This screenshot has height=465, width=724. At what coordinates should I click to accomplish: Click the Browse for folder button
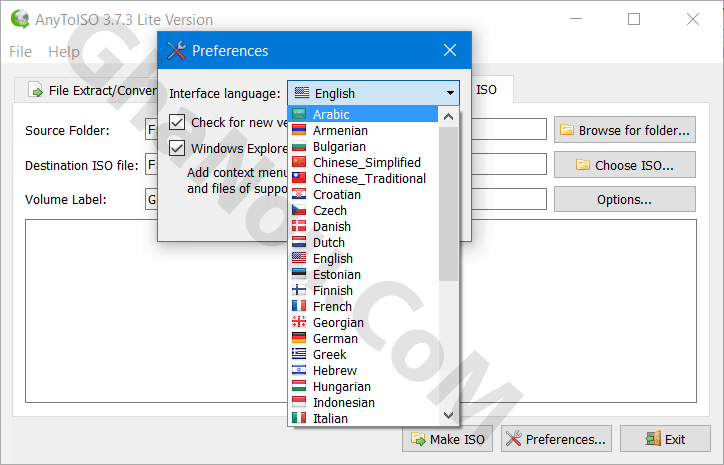tap(625, 130)
